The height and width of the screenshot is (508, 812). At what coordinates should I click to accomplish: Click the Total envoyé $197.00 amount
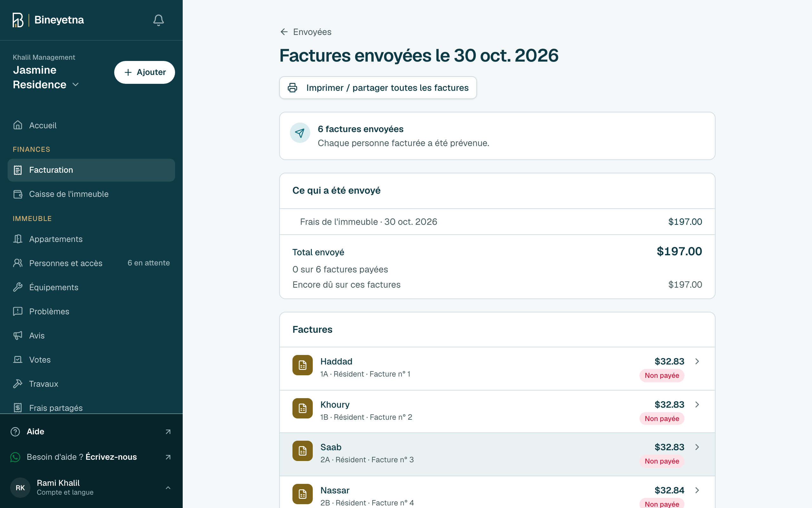pos(679,251)
